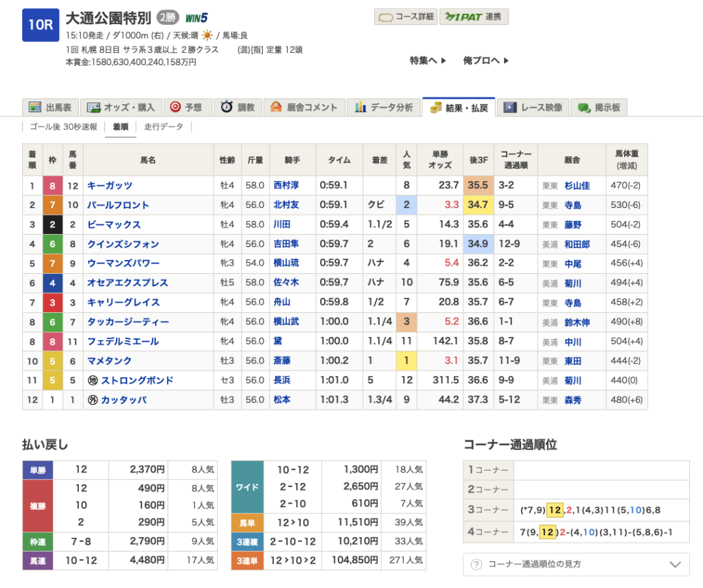
Task: Open the 厩舎コメント tab
Action: [304, 107]
